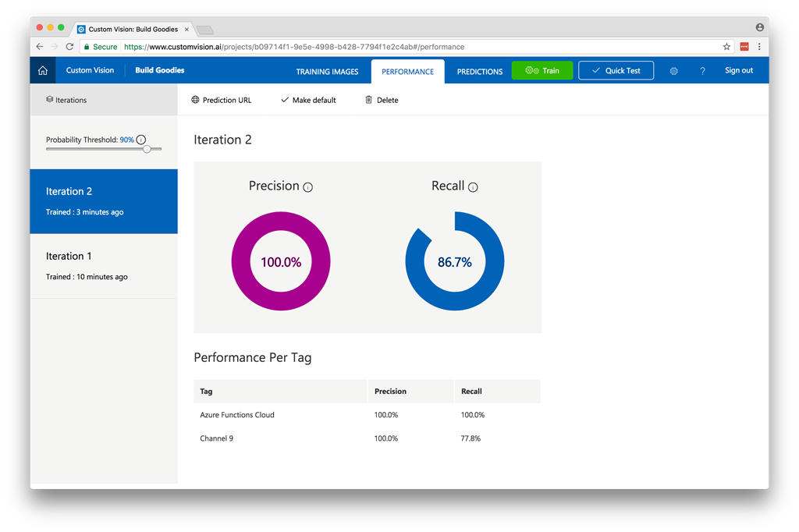799x532 pixels.
Task: Select the Performance tab
Action: point(407,71)
